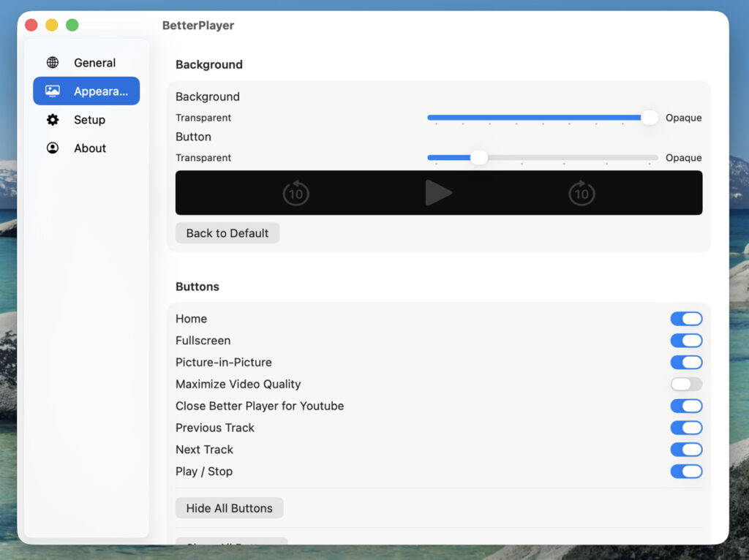This screenshot has height=560, width=749.
Task: Toggle Picture-in-Picture switch off
Action: pyautogui.click(x=686, y=363)
